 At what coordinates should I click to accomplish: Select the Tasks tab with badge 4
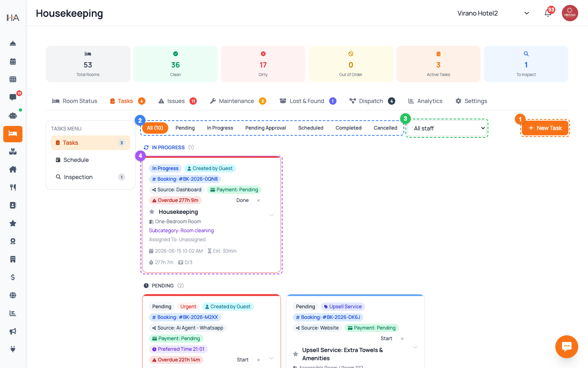(127, 101)
